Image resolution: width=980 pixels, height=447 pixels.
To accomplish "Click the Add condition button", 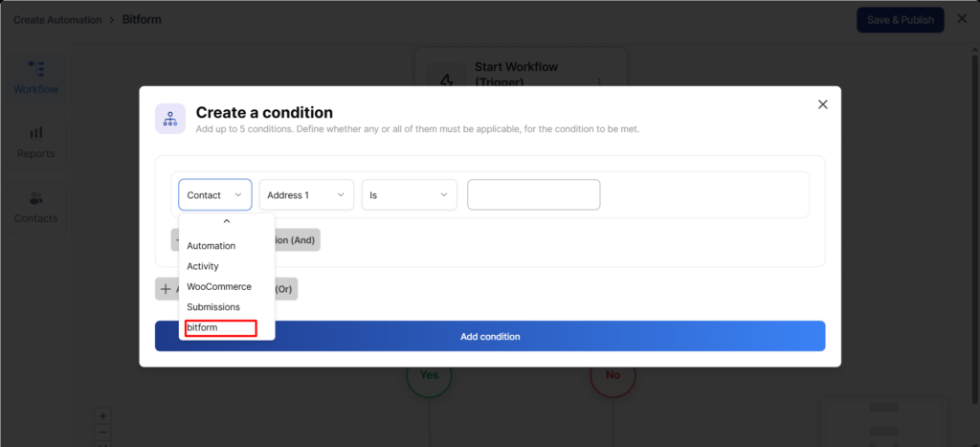I will pyautogui.click(x=490, y=336).
